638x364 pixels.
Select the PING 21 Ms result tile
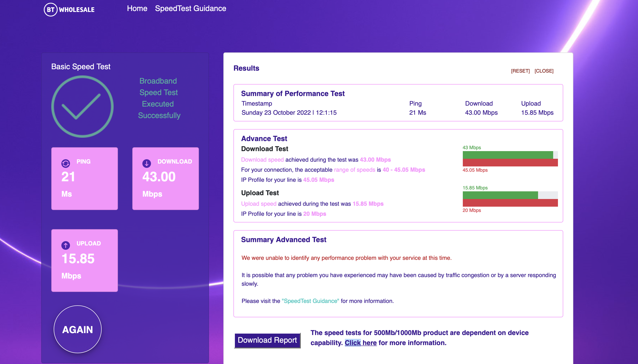tap(84, 178)
